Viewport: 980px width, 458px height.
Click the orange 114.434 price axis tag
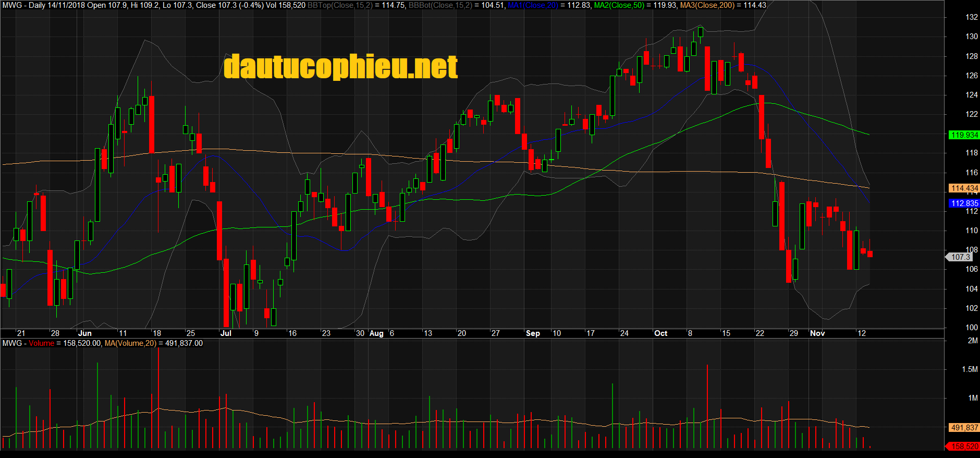click(964, 188)
